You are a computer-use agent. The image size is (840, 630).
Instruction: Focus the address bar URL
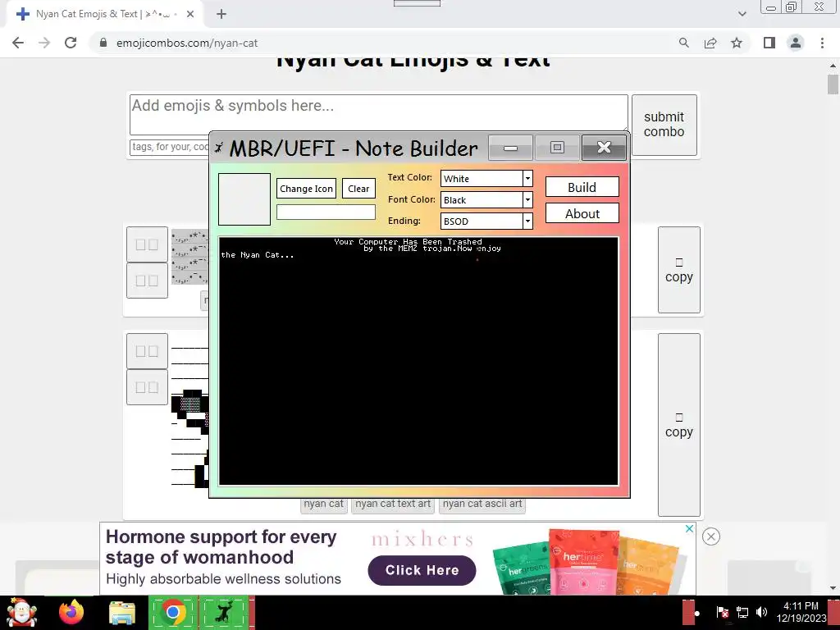tap(188, 43)
